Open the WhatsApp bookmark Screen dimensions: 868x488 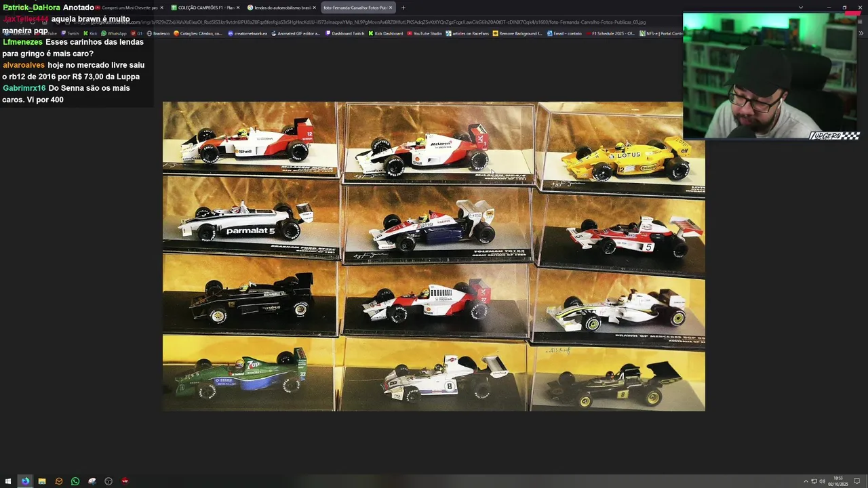tap(114, 33)
